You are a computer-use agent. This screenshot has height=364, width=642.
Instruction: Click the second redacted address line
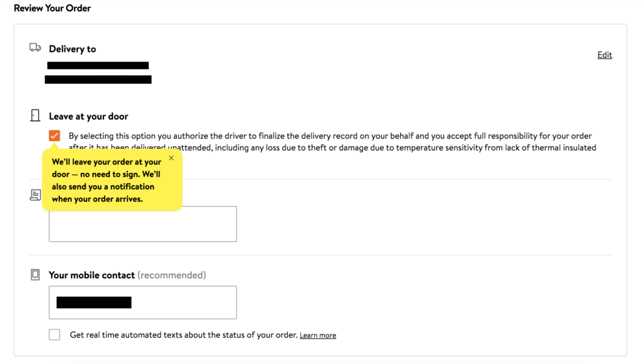(98, 80)
